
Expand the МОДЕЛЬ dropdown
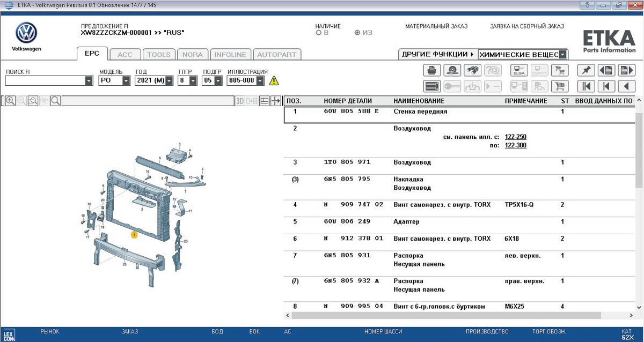tap(126, 81)
